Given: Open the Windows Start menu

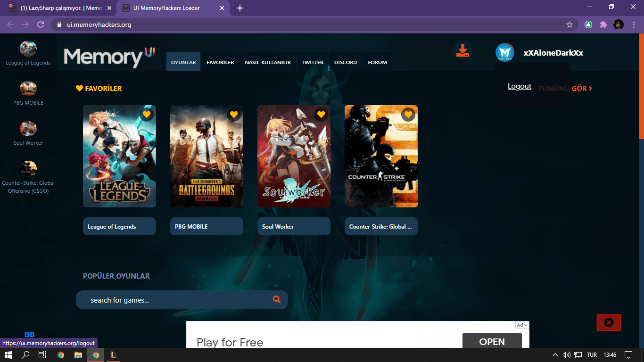Looking at the screenshot, I should pyautogui.click(x=8, y=355).
